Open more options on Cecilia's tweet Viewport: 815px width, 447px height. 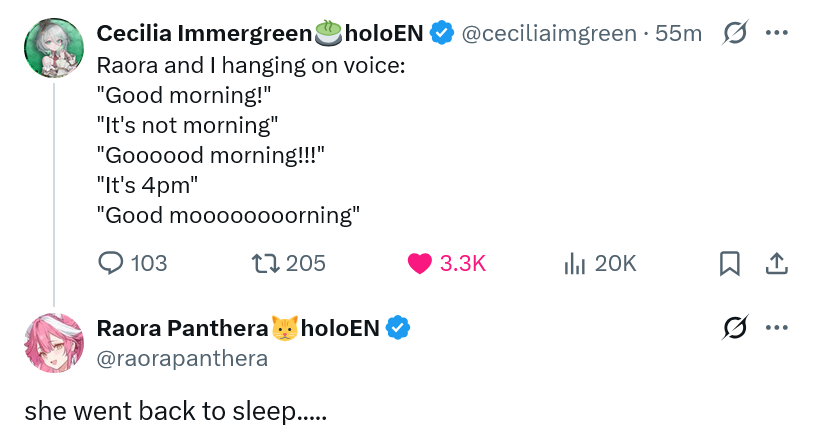(776, 33)
